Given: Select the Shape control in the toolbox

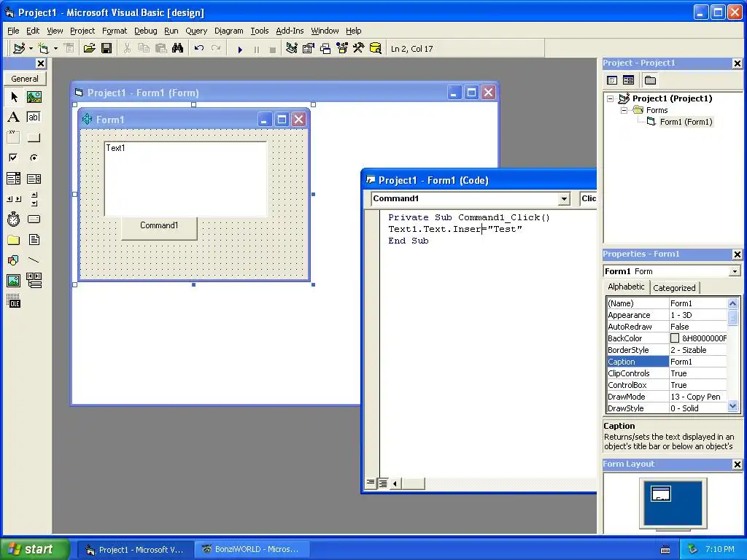Looking at the screenshot, I should coord(14,260).
